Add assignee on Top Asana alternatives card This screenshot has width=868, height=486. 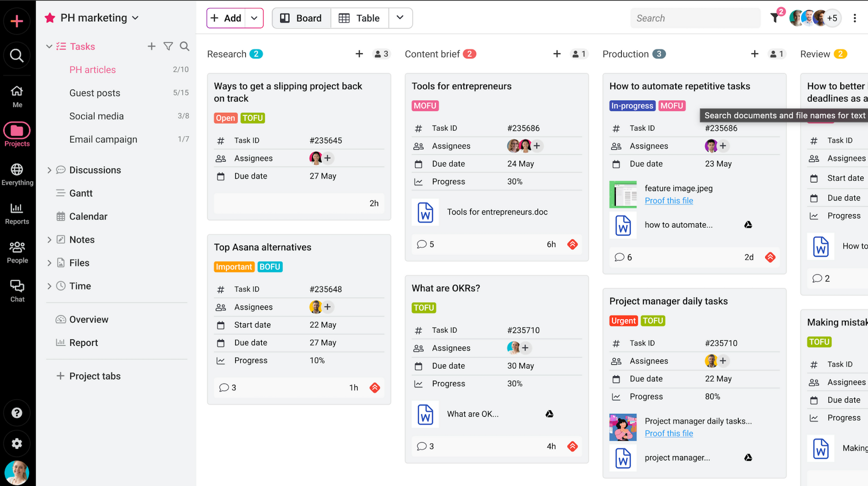click(x=328, y=307)
